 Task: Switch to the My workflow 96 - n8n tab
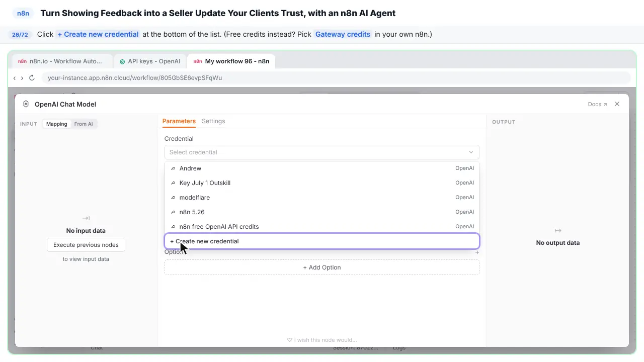[231, 61]
